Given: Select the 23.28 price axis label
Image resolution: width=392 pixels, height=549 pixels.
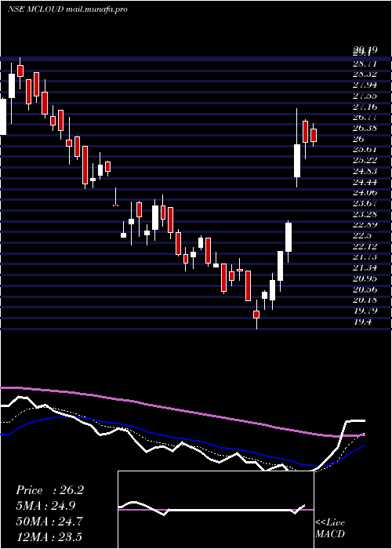Looking at the screenshot, I should pos(365,214).
